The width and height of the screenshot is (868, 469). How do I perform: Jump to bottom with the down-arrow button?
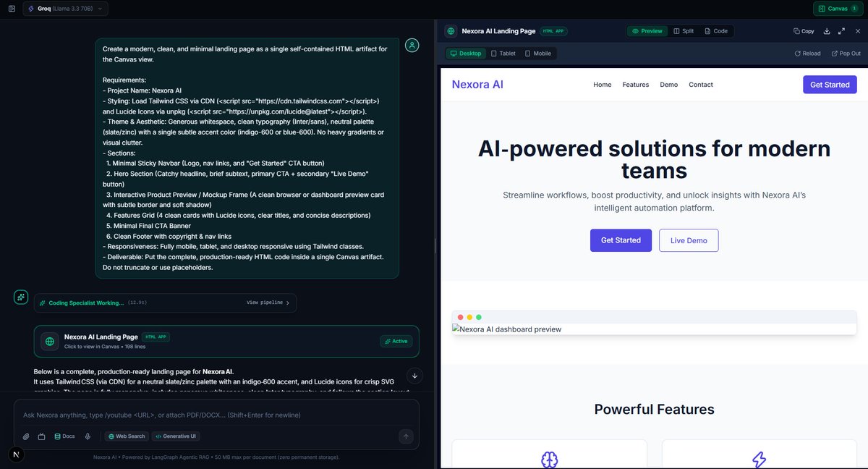[x=414, y=375]
